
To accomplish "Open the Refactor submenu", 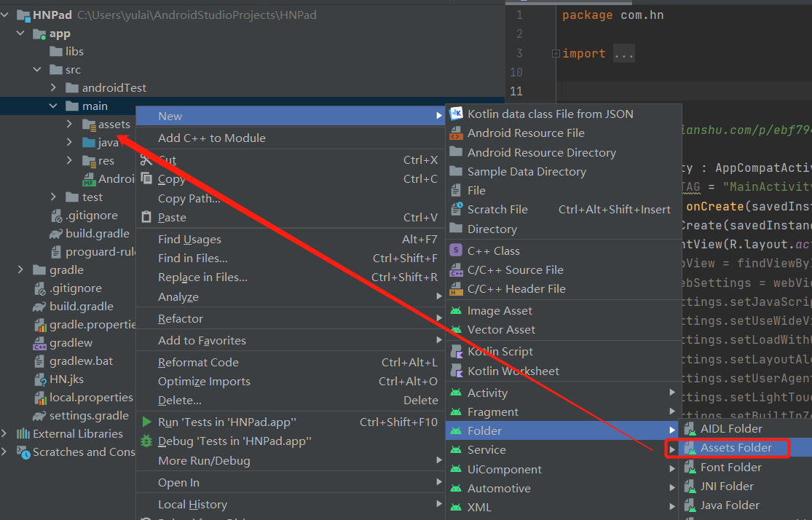I will point(291,318).
